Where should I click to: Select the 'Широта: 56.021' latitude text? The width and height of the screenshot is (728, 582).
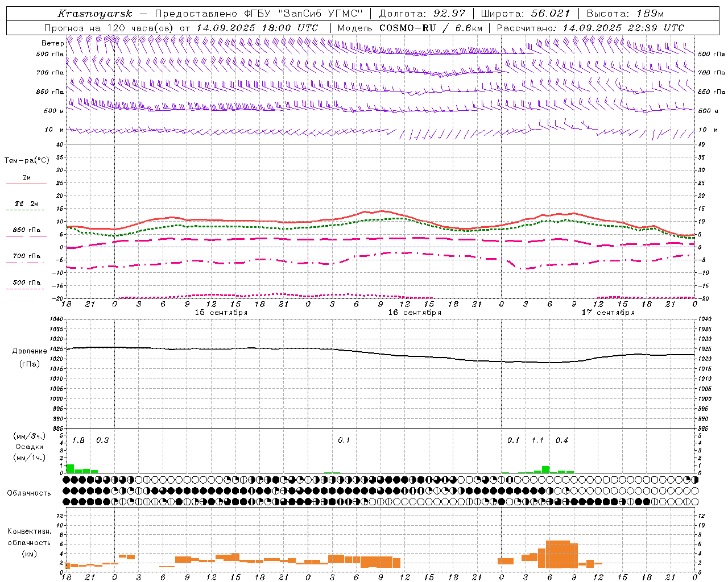pyautogui.click(x=525, y=14)
